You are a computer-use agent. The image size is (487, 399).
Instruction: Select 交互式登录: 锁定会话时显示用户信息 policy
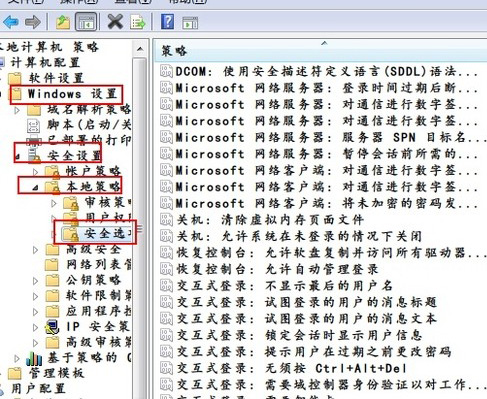click(x=299, y=335)
